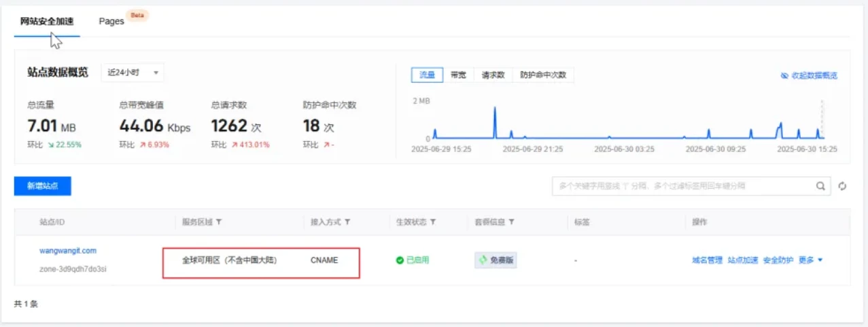Click the 站点数据概览 heading
The height and width of the screenshot is (327, 868).
(x=58, y=73)
